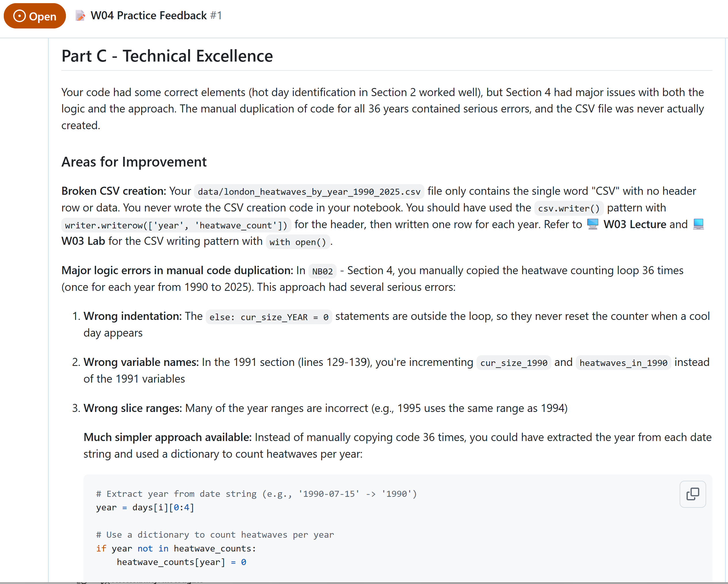
Task: Click the memo emoji beside issue title
Action: pyautogui.click(x=80, y=16)
